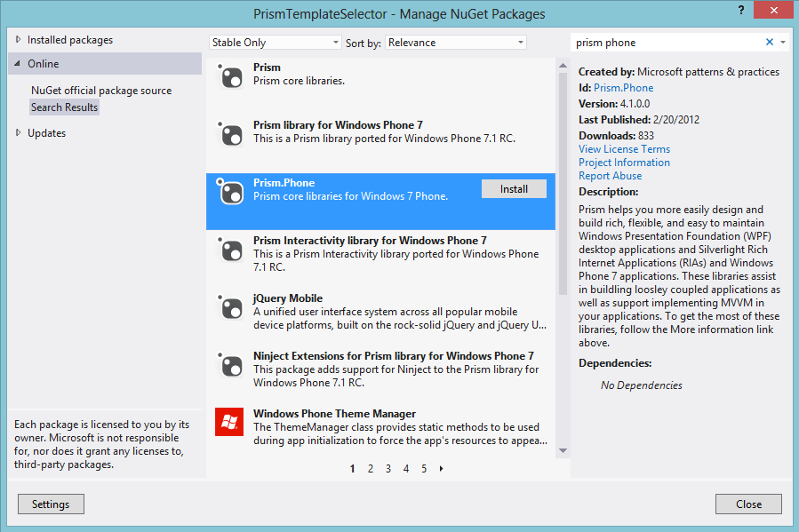Go to results page 3
799x532 pixels.
(388, 469)
